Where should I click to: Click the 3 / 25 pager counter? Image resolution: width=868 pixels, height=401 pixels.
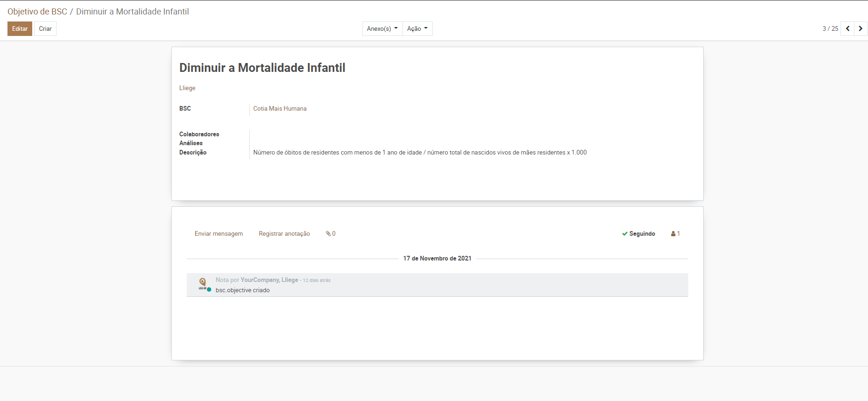[x=830, y=29]
